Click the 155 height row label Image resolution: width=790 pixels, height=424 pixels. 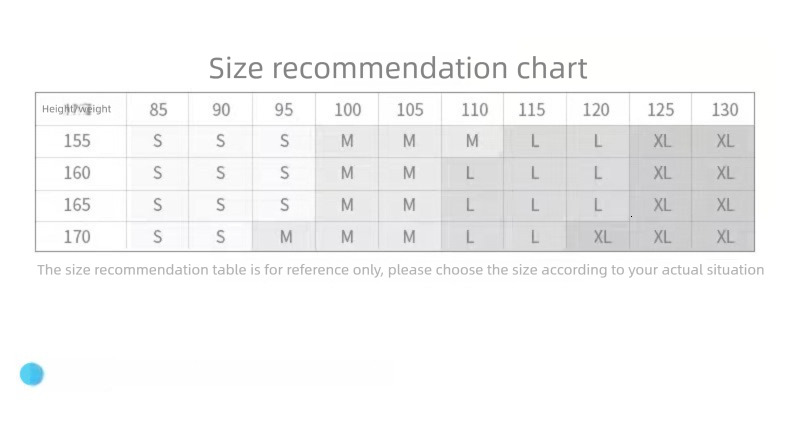click(77, 141)
